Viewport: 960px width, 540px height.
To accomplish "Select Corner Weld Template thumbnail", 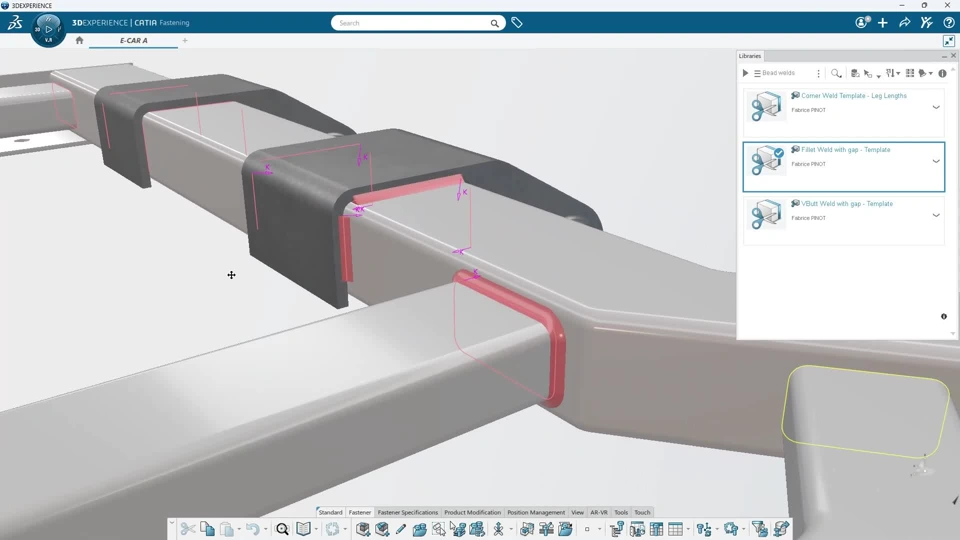I will click(765, 107).
